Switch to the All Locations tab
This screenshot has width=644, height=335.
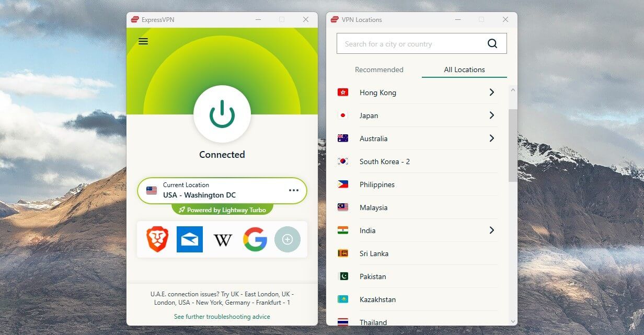click(x=464, y=70)
